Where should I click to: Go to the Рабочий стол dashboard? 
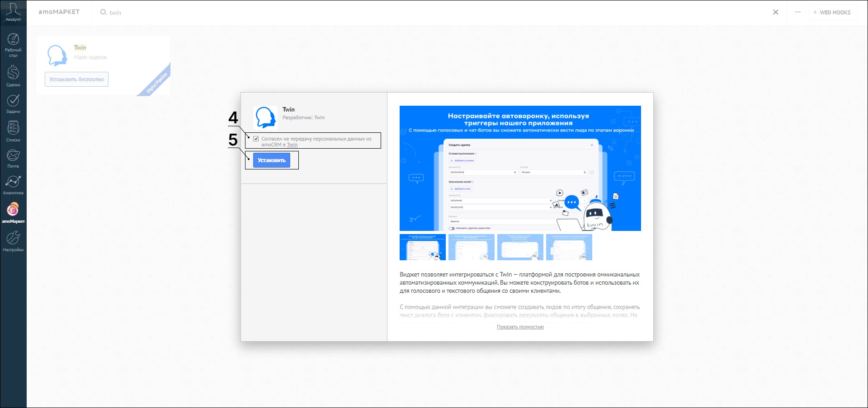tap(13, 45)
